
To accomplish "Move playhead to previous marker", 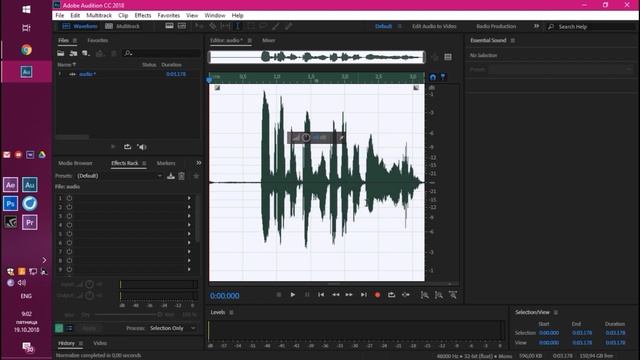I will 321,295.
